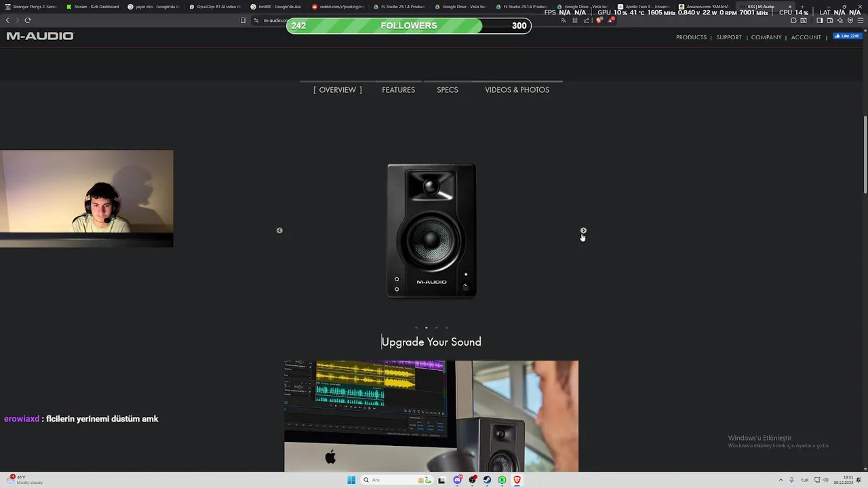The image size is (868, 488).
Task: Go forward with the browser forward arrow
Action: (x=17, y=20)
